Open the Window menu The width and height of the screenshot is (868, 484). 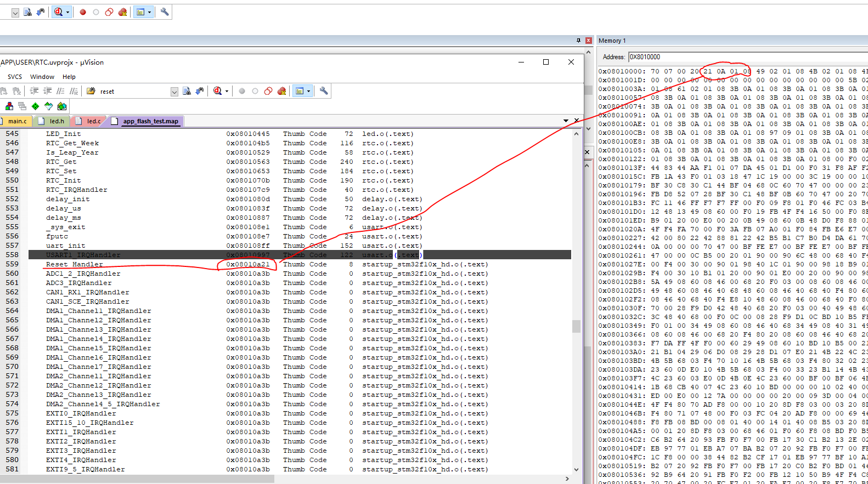(x=42, y=77)
